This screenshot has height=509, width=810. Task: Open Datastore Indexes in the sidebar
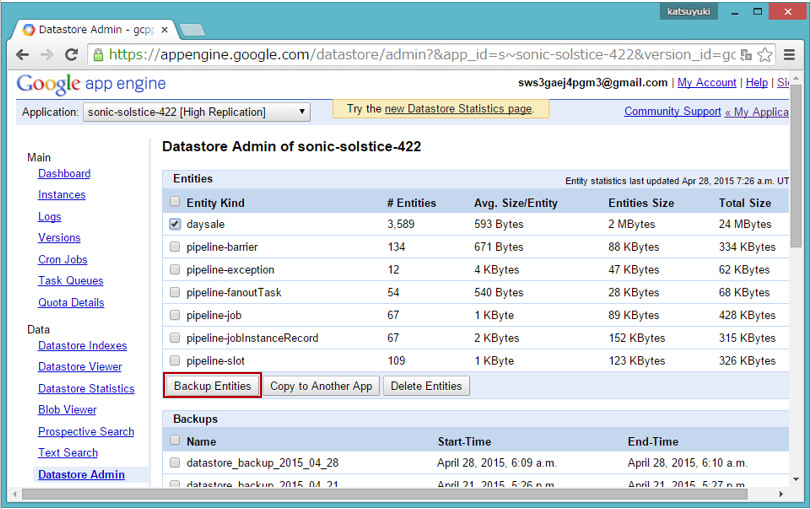click(82, 345)
